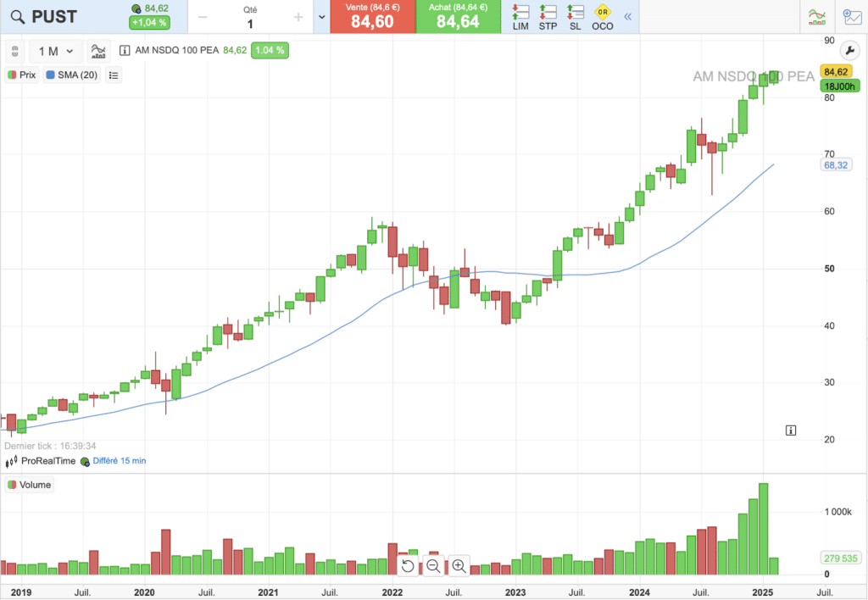Click the info icon near chart bottom right
Screen dimensions: 868x600
click(791, 430)
